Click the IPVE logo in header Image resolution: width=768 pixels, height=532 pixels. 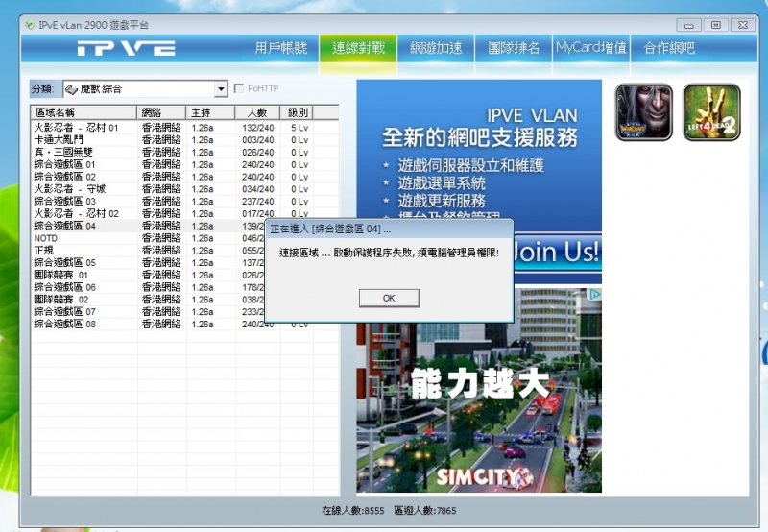pyautogui.click(x=127, y=48)
